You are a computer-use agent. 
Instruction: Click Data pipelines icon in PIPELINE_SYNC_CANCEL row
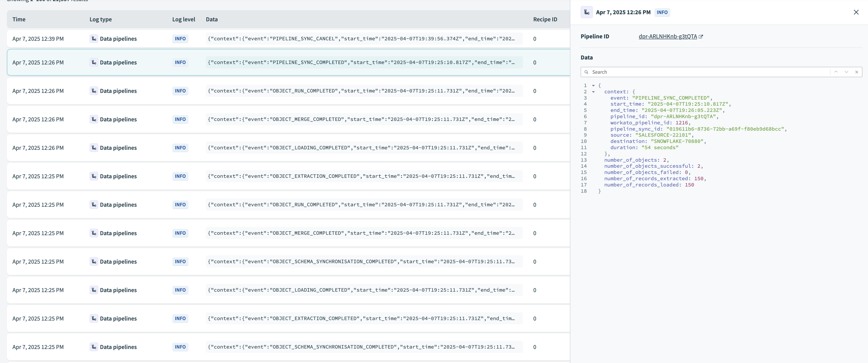point(94,38)
